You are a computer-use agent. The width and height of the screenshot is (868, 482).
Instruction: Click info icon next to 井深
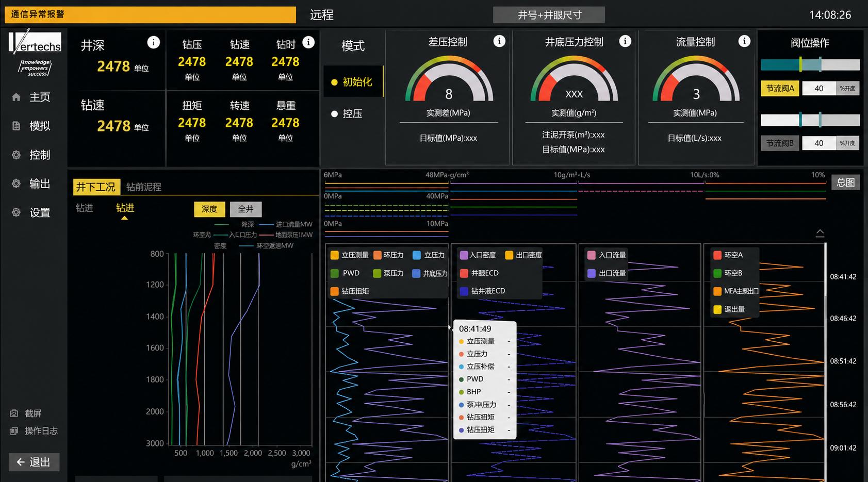[x=153, y=42]
